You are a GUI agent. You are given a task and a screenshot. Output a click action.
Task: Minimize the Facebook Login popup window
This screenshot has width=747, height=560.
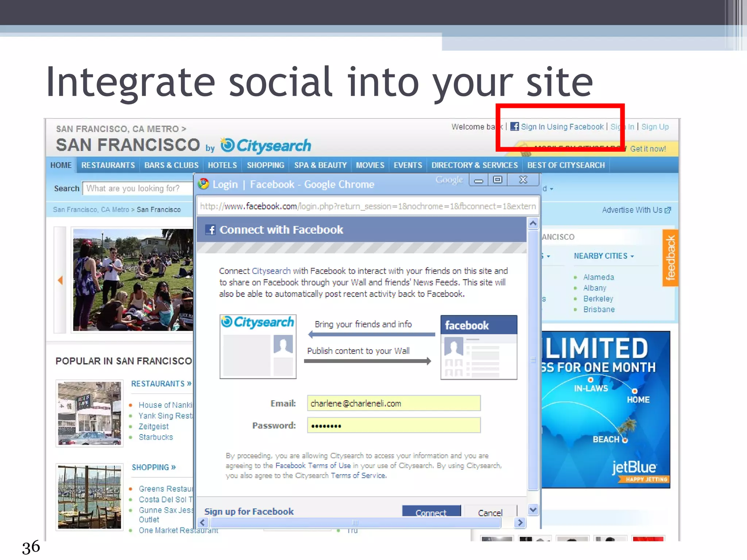point(479,180)
